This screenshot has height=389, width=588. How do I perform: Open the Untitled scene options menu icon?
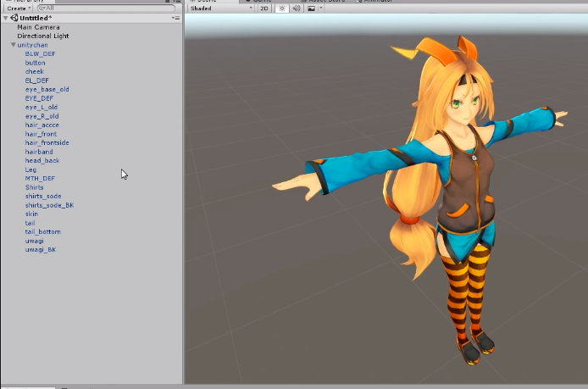pyautogui.click(x=175, y=18)
